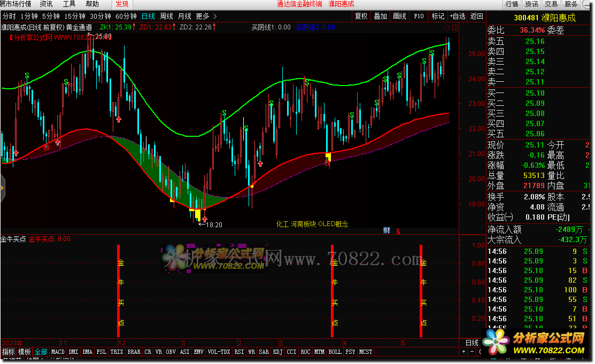Viewport: 595px width, 364px height.
Task: Apply the TRIX indicator
Action: [x=117, y=352]
